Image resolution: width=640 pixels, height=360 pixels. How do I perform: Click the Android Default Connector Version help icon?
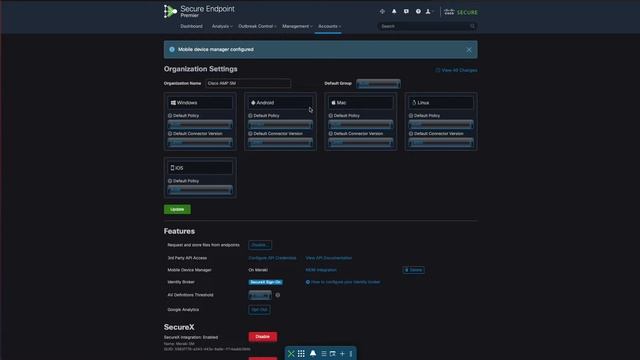point(250,133)
